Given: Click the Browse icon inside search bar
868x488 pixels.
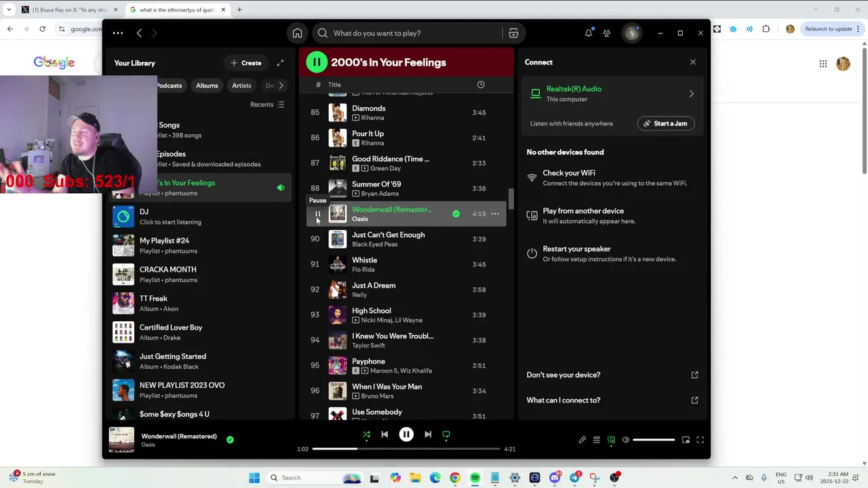Looking at the screenshot, I should point(513,33).
